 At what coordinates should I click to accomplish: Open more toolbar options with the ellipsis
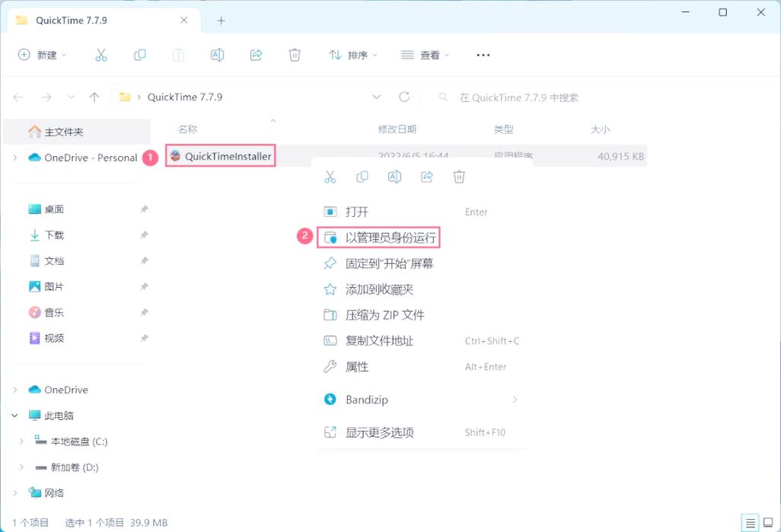(x=483, y=55)
